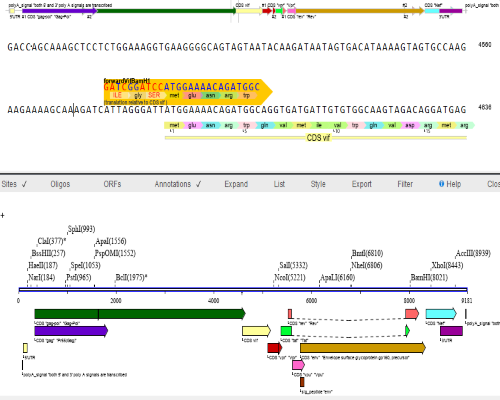Select the SpeI(1053) restriction site label

85,265
